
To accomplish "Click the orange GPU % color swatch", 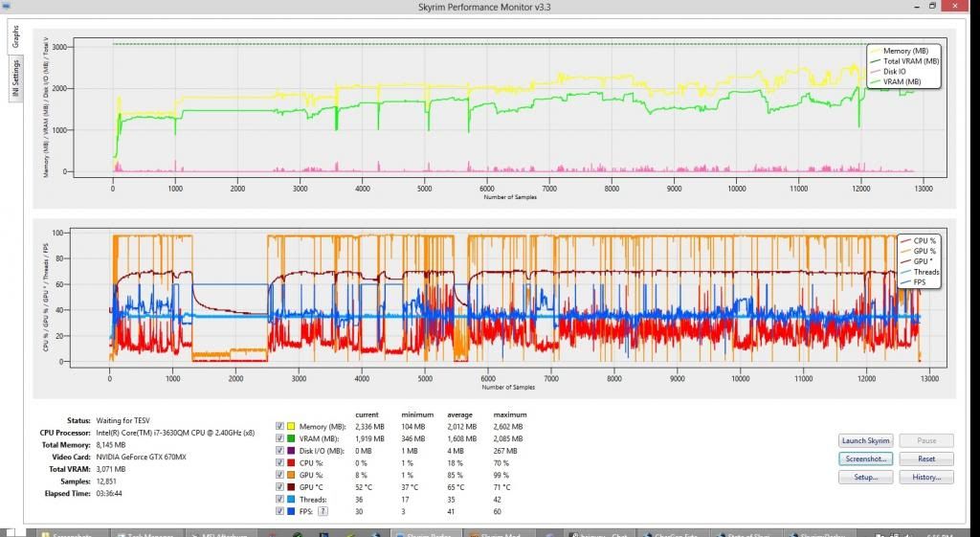I will [291, 475].
